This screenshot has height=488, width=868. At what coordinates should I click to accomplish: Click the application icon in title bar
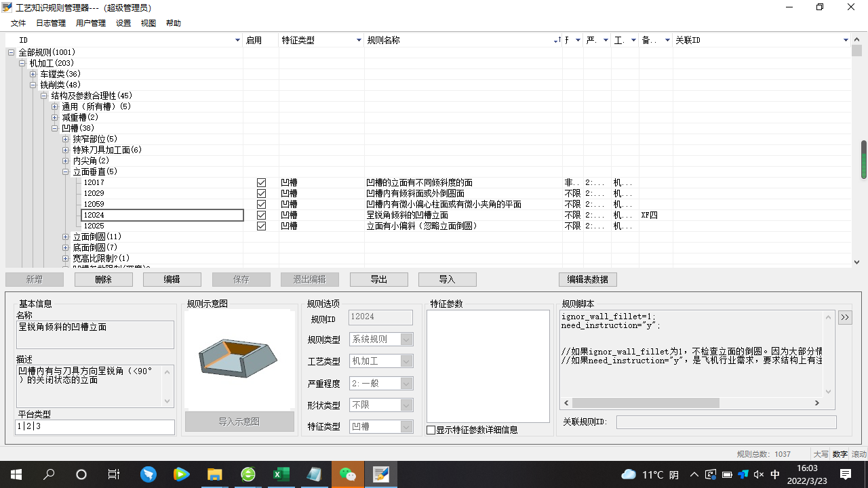pyautogui.click(x=8, y=7)
